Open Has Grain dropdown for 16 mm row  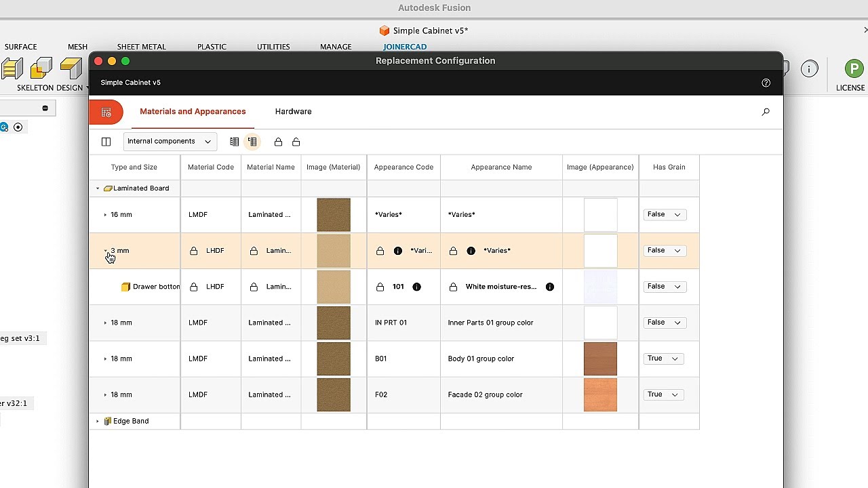point(665,215)
